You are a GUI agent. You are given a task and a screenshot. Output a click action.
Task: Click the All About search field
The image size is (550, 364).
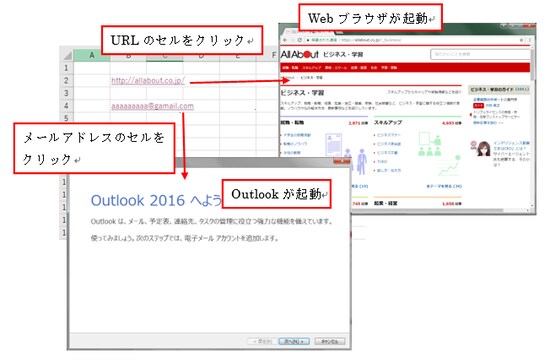480,54
